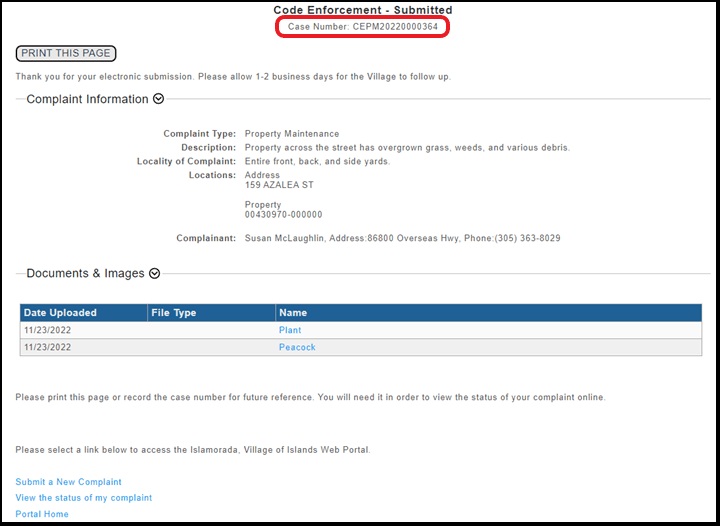Open the Plant document link
The height and width of the screenshot is (527, 720).
pyautogui.click(x=290, y=330)
